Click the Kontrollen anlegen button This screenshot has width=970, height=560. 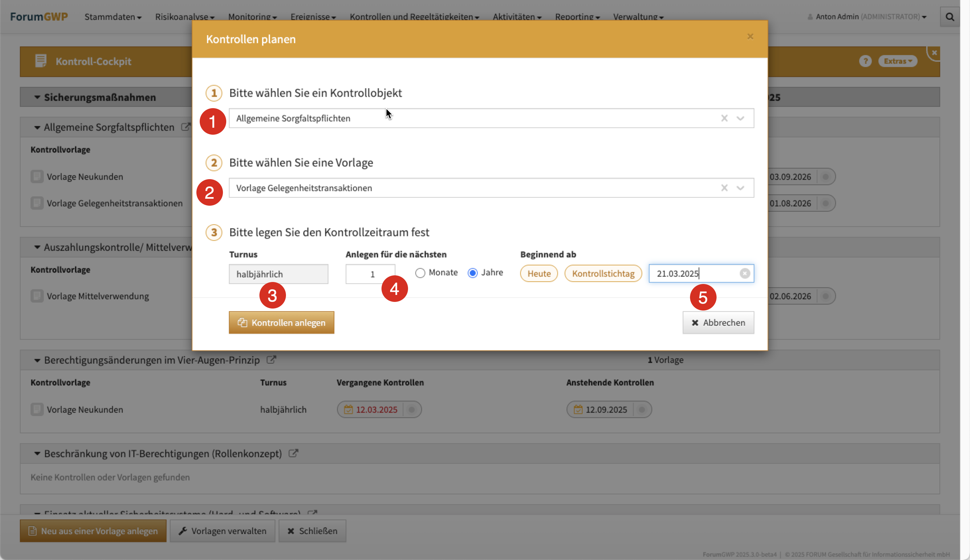[281, 322]
